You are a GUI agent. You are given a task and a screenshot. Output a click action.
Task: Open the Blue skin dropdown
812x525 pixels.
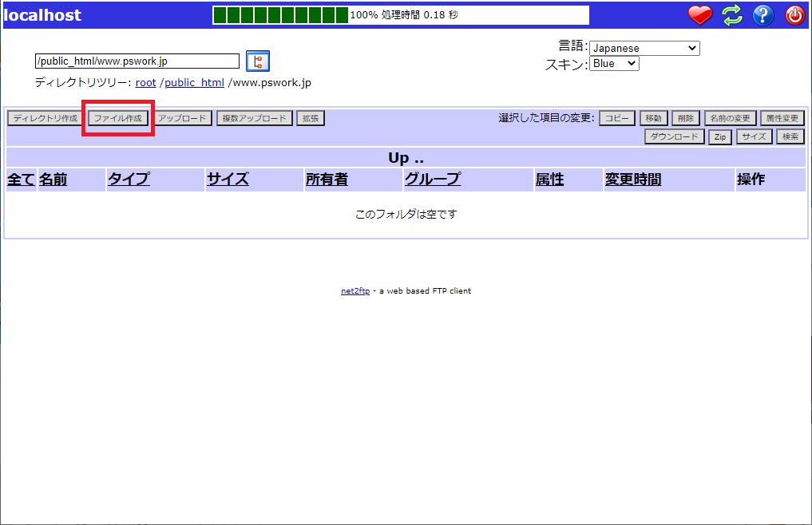click(x=613, y=64)
